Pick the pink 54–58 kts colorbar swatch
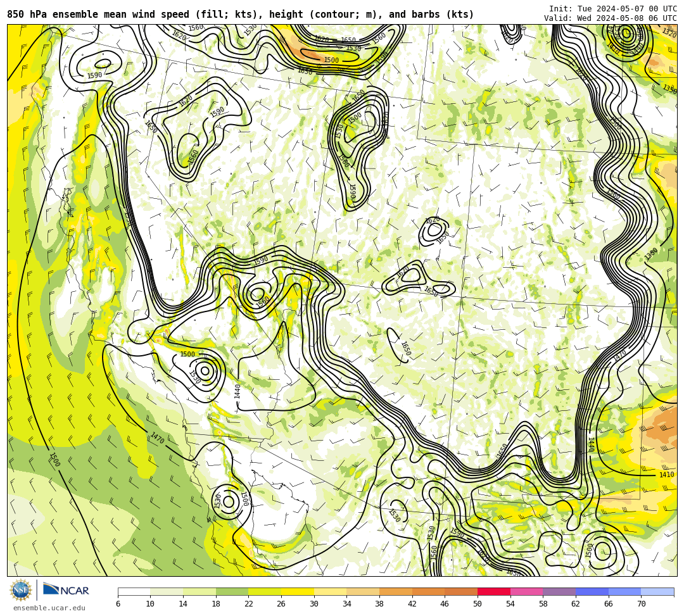The width and height of the screenshot is (684, 616). click(x=526, y=591)
